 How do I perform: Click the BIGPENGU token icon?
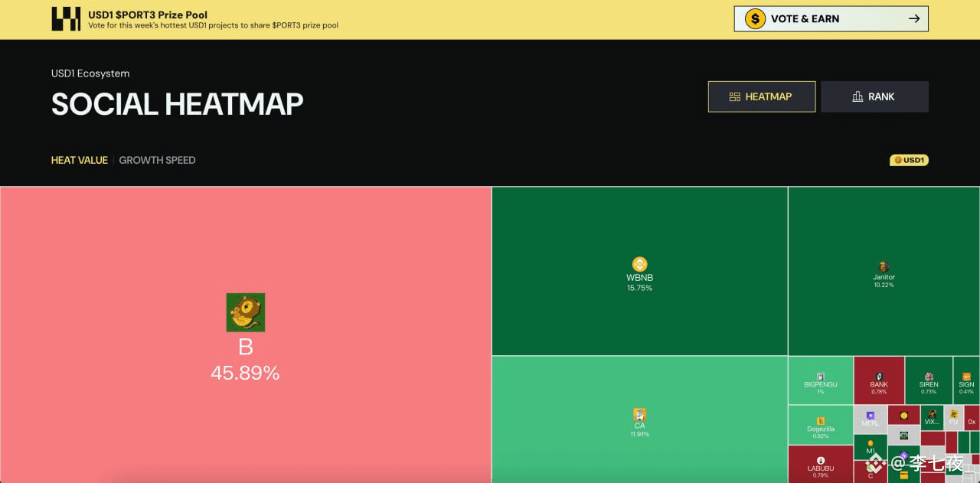coord(821,377)
